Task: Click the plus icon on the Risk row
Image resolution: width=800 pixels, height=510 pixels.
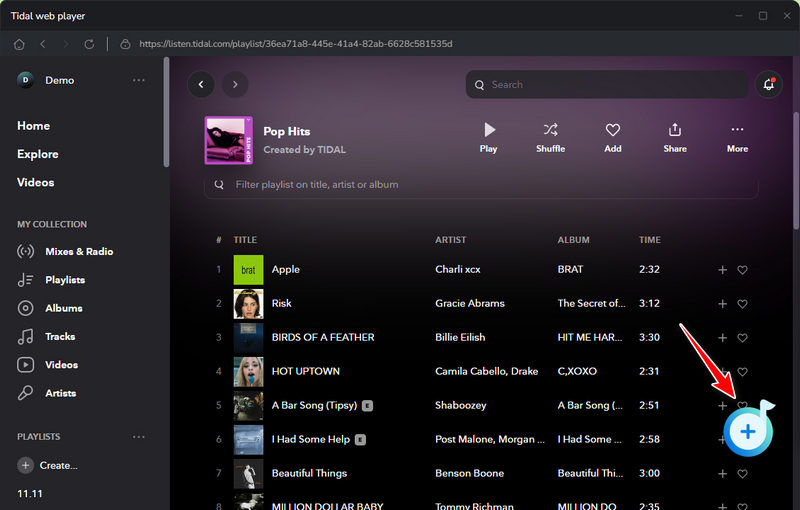Action: point(722,304)
